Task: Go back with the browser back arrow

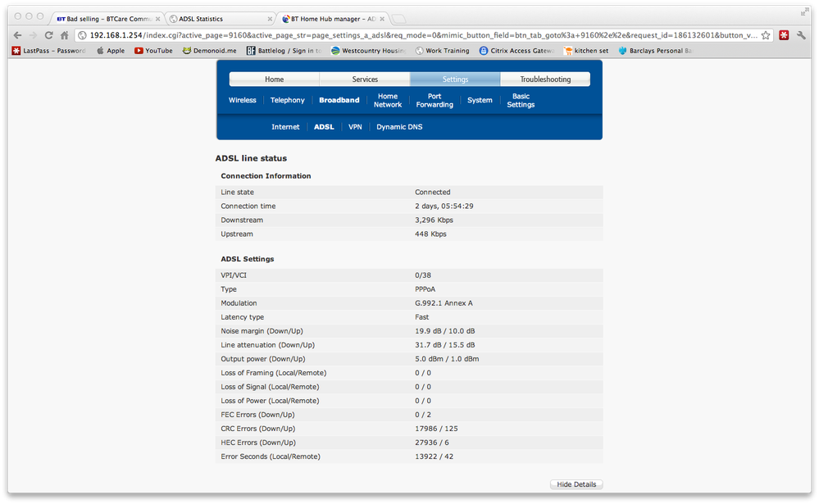Action: click(17, 35)
